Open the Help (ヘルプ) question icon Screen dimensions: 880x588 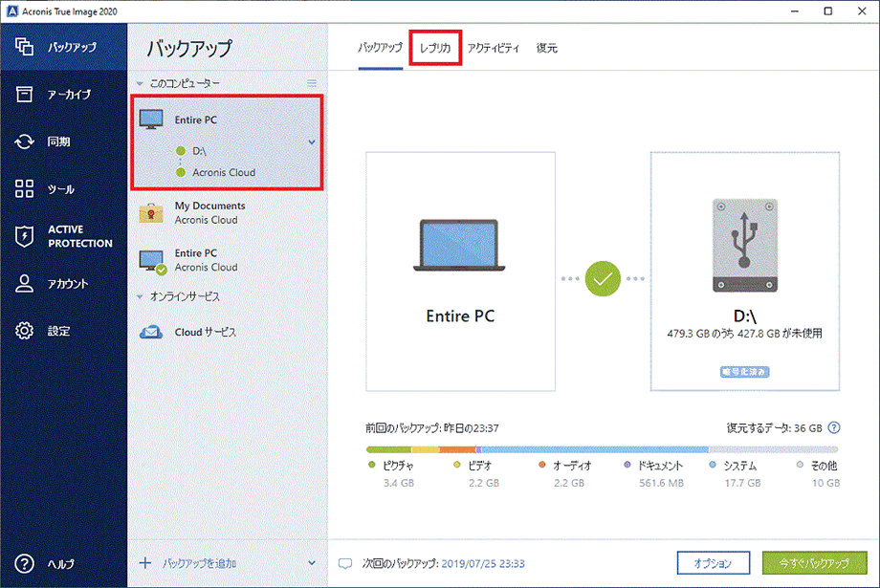[x=24, y=563]
